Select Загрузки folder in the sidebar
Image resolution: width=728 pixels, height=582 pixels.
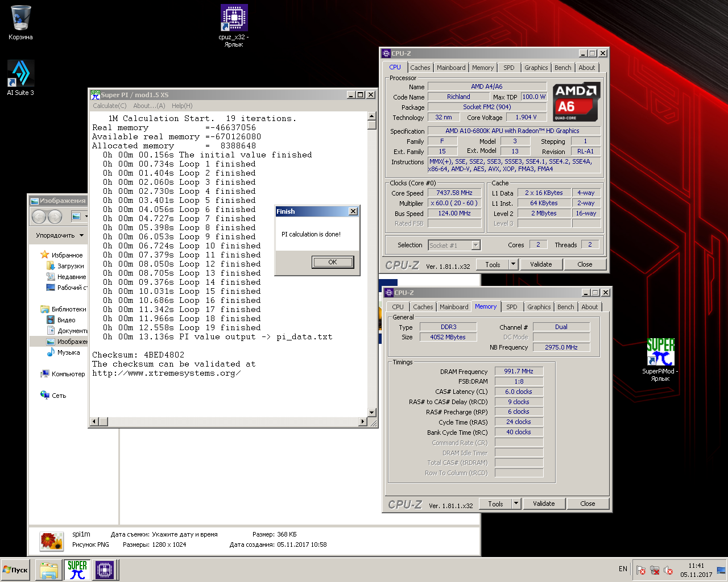(x=65, y=266)
